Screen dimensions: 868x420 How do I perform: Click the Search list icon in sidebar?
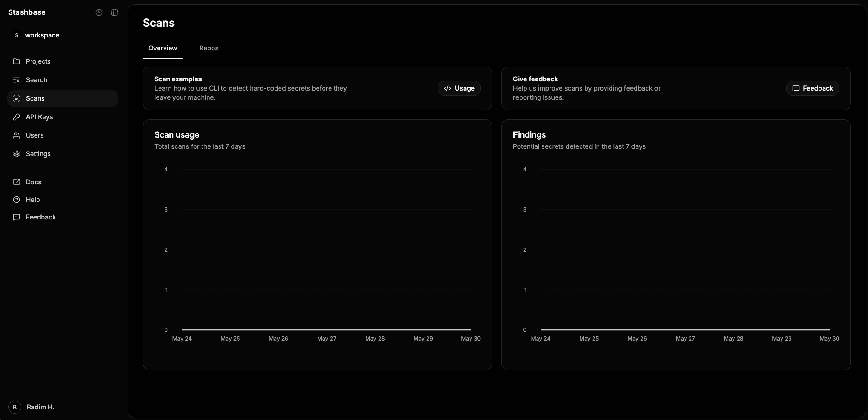17,80
